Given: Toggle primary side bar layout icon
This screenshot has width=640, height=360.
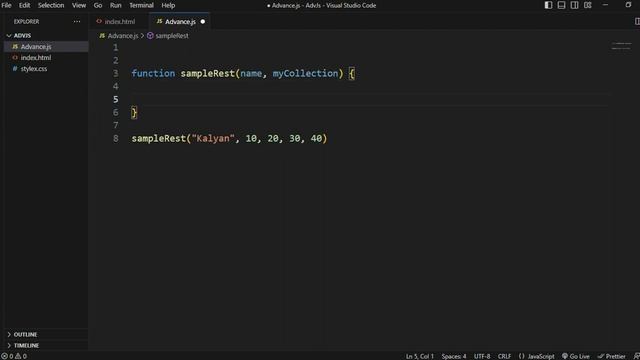Looking at the screenshot, I should tap(548, 5).
